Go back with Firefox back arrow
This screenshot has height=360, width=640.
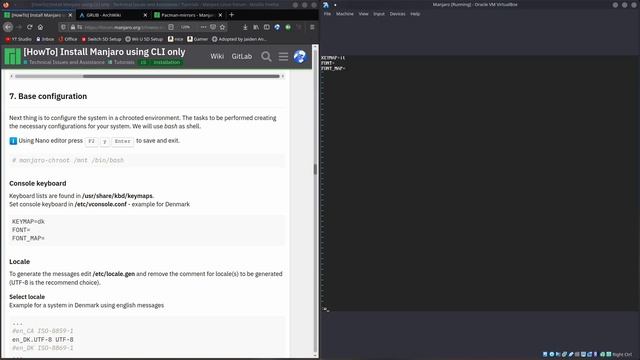8,27
